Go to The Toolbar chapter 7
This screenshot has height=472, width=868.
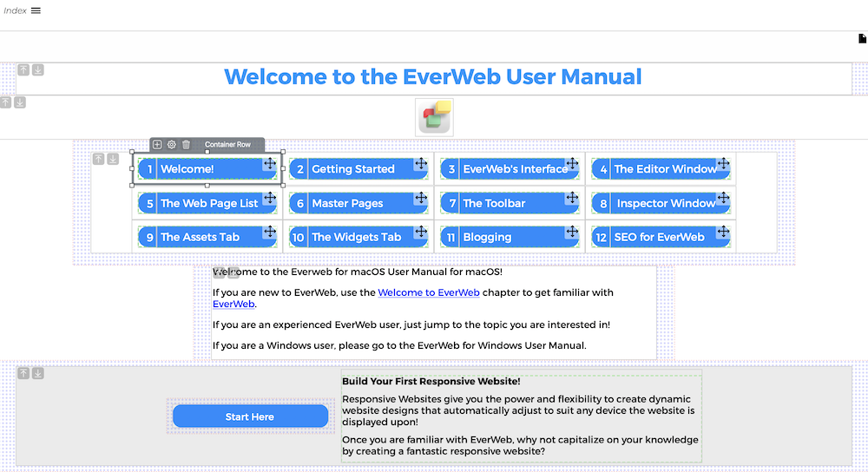coord(494,203)
